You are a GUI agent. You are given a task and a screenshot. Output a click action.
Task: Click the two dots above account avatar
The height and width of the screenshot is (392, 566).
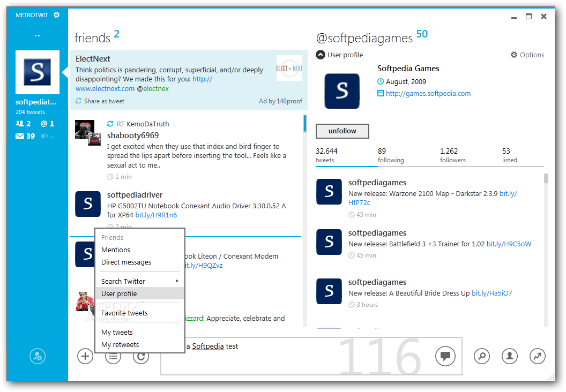tap(37, 36)
